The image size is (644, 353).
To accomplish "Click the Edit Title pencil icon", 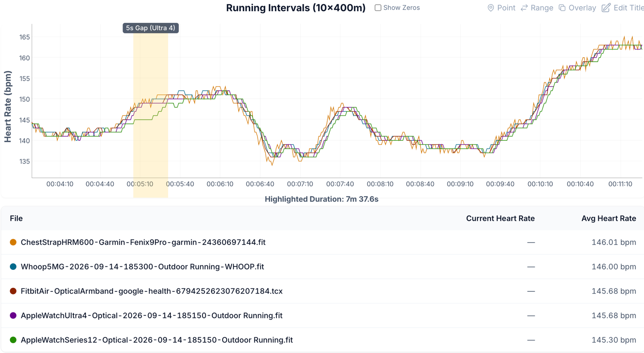I will [x=606, y=8].
